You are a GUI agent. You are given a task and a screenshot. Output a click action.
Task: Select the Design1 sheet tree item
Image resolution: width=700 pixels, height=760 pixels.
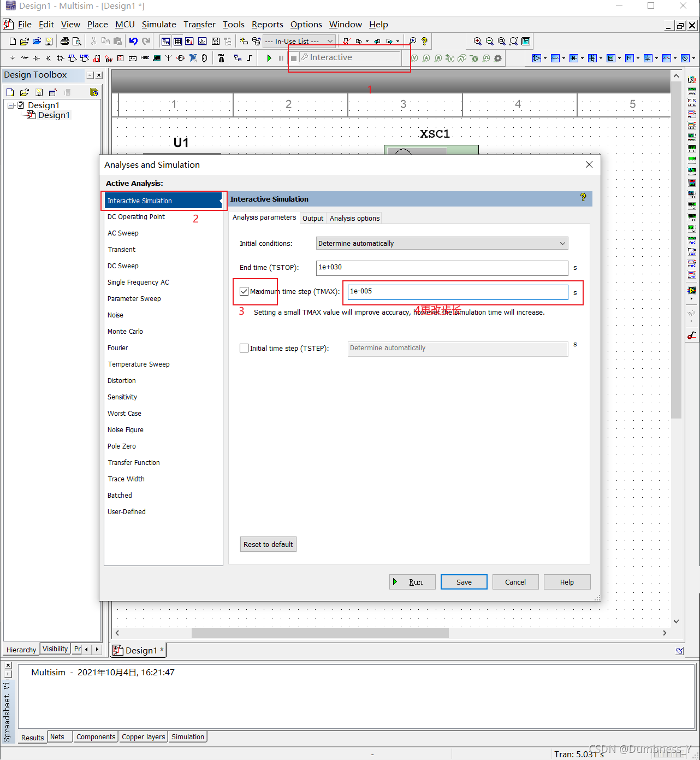tap(54, 115)
